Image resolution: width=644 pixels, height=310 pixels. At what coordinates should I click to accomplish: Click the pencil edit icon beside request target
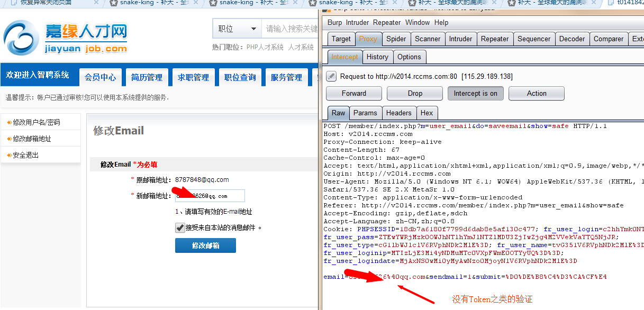coord(331,76)
